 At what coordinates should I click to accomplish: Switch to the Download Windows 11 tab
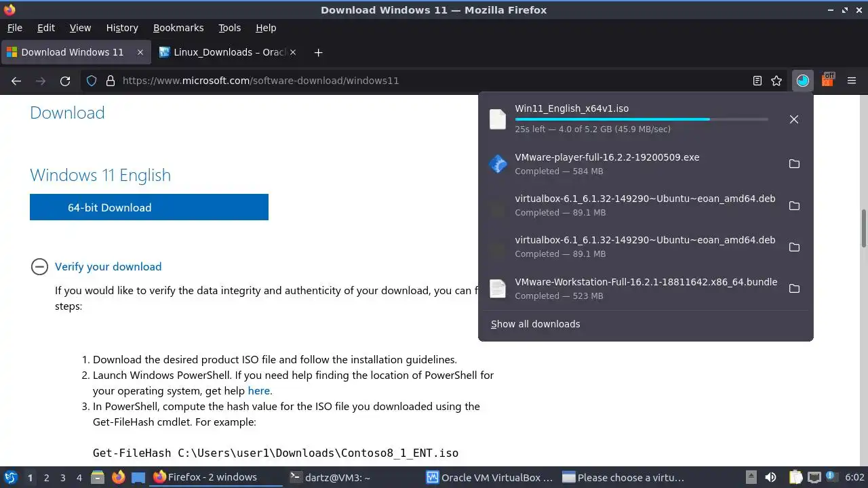tap(76, 52)
